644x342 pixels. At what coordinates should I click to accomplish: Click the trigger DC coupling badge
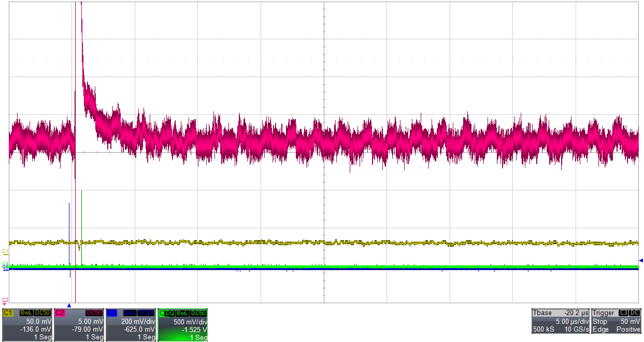pyautogui.click(x=635, y=313)
